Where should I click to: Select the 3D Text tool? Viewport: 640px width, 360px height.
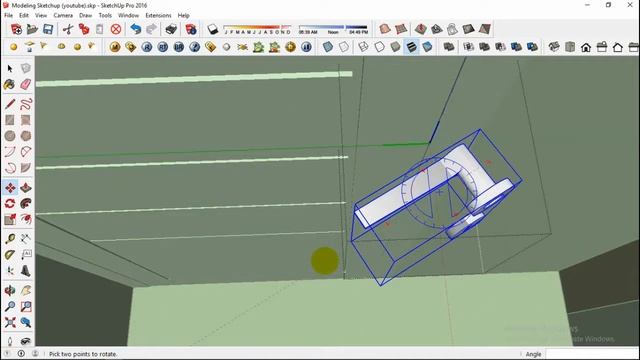click(25, 271)
